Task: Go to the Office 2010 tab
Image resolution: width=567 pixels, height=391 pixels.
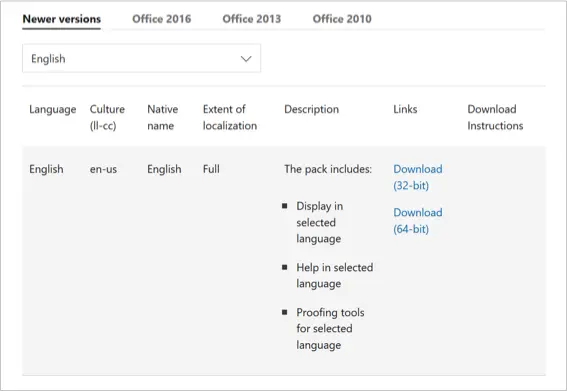Action: click(x=342, y=19)
